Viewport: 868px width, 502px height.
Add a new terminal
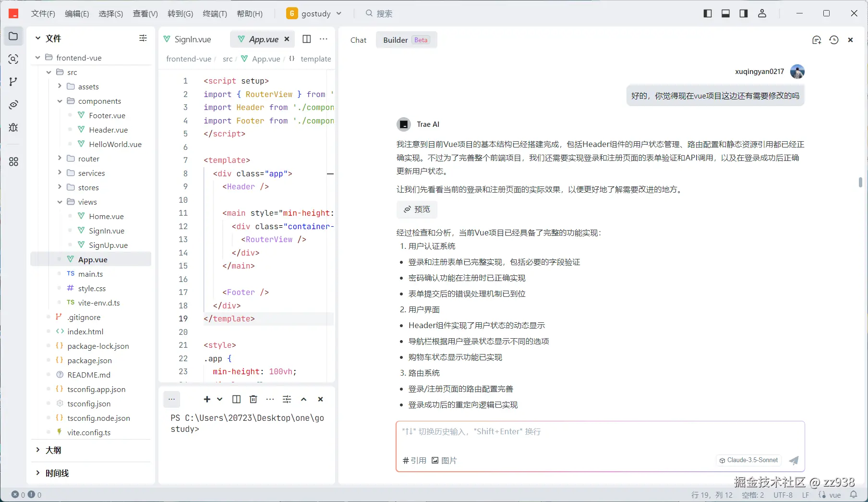click(x=207, y=399)
